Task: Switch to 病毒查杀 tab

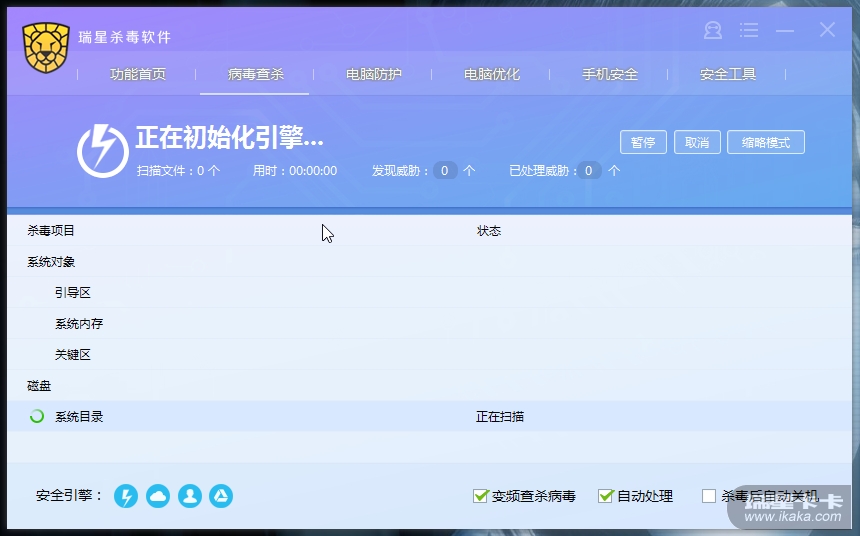Action: click(x=256, y=74)
